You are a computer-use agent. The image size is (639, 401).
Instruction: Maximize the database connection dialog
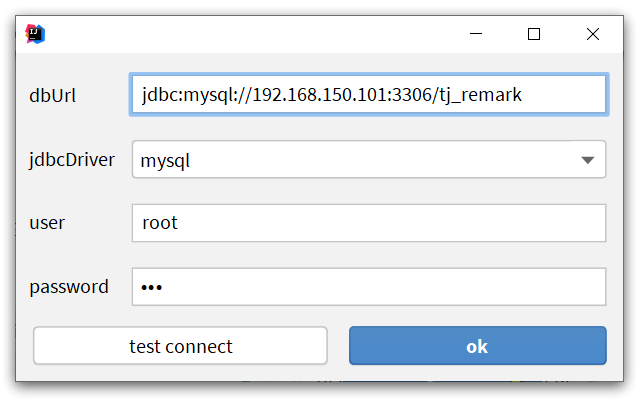tap(534, 34)
